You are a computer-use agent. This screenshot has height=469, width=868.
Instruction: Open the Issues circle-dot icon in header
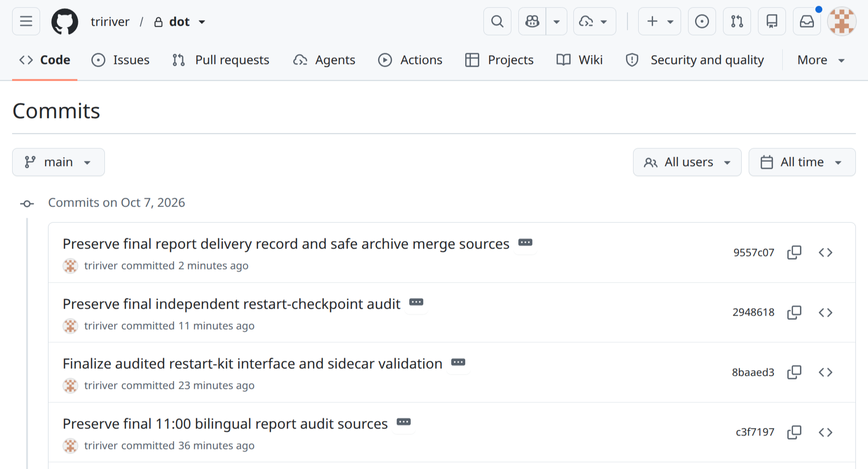pos(702,21)
